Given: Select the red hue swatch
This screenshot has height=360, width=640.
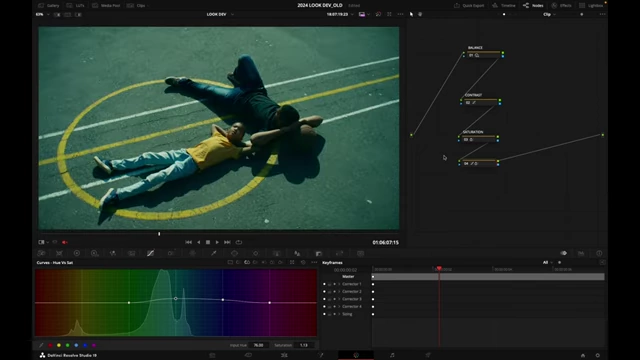Looking at the screenshot, I should coord(50,345).
